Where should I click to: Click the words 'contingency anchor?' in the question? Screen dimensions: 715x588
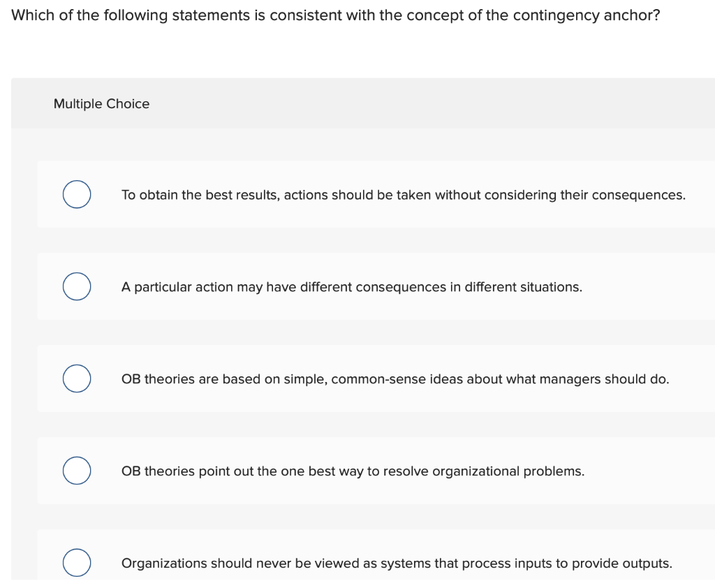click(587, 15)
